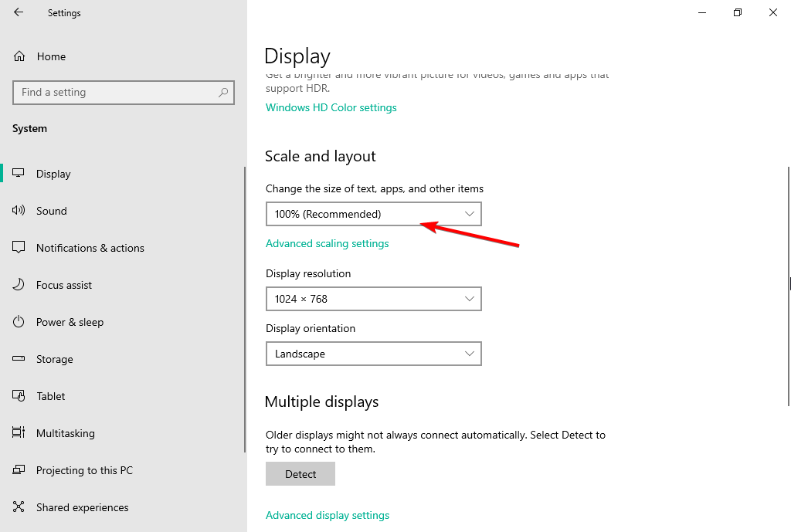
Task: Expand the Display resolution dropdown
Action: [x=373, y=299]
